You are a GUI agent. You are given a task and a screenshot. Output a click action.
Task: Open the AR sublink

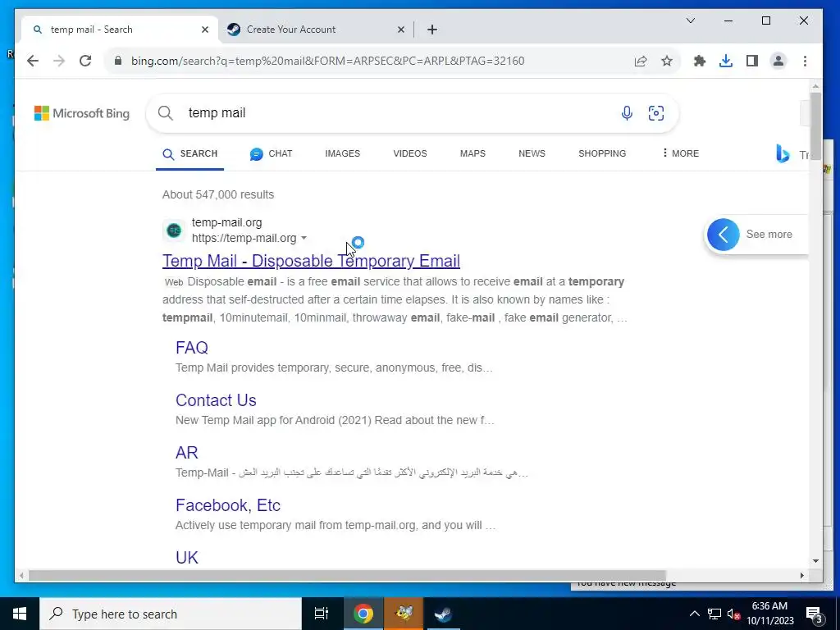tap(187, 453)
